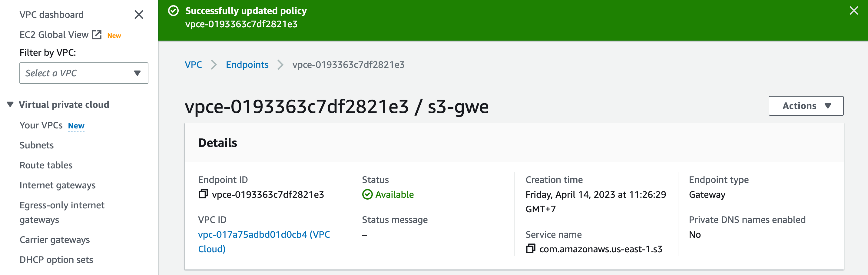This screenshot has height=275, width=868.
Task: Open Route tables in navigation
Action: pyautogui.click(x=46, y=165)
